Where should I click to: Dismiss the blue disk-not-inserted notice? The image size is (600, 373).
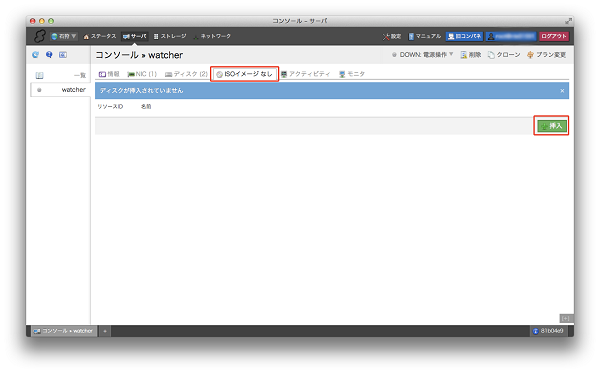coord(562,91)
